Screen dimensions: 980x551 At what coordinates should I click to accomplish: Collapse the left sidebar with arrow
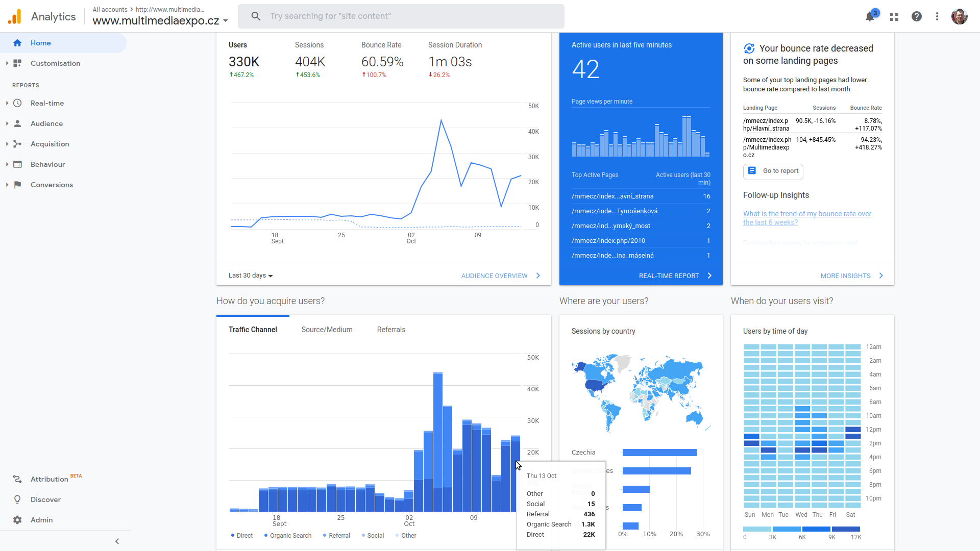click(117, 541)
